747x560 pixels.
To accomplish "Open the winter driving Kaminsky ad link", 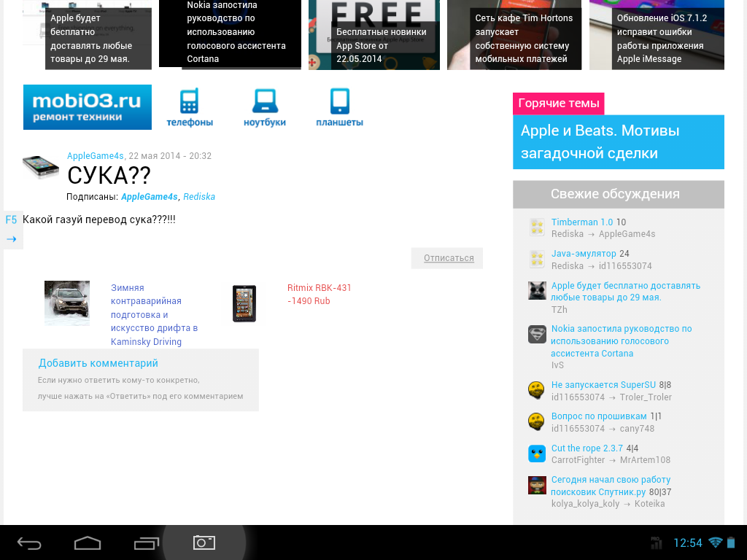I will click(154, 315).
